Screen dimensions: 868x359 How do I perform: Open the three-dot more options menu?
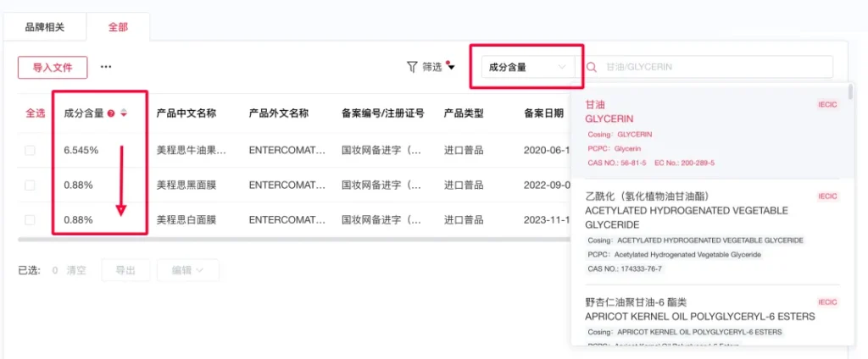pyautogui.click(x=106, y=67)
